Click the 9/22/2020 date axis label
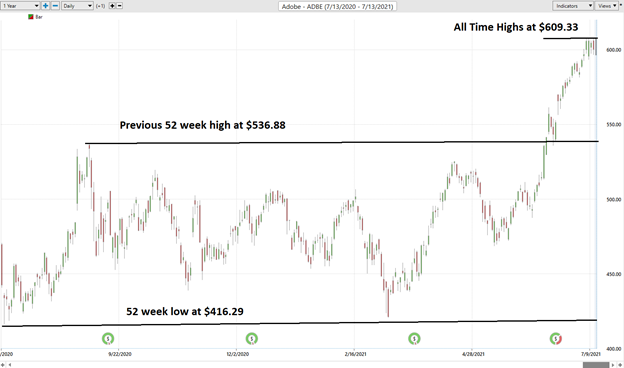 point(120,354)
